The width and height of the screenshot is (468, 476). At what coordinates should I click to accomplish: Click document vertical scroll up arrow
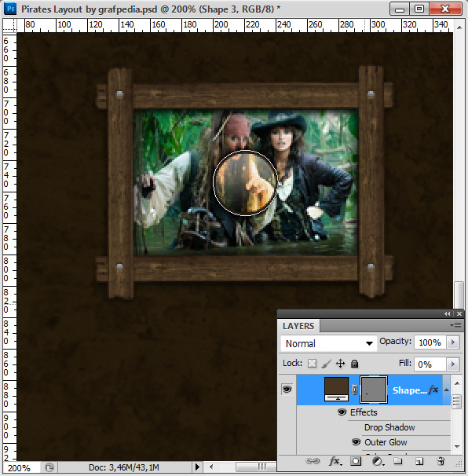tap(459, 27)
